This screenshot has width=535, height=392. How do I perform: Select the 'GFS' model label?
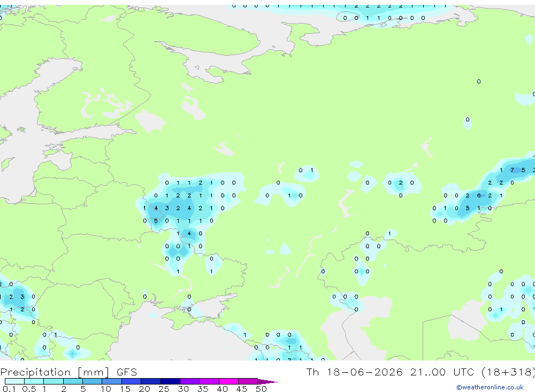tap(127, 372)
